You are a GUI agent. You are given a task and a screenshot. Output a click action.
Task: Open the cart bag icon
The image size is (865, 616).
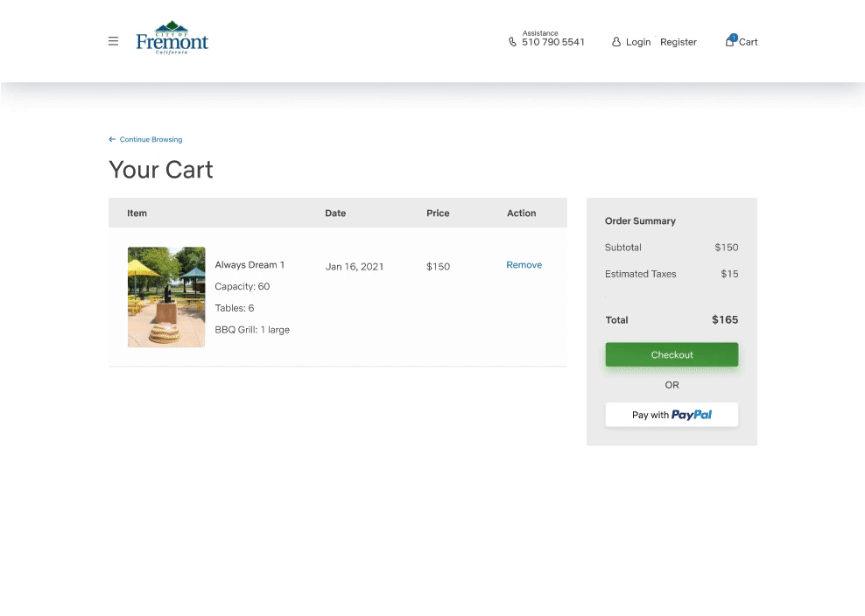[x=730, y=41]
